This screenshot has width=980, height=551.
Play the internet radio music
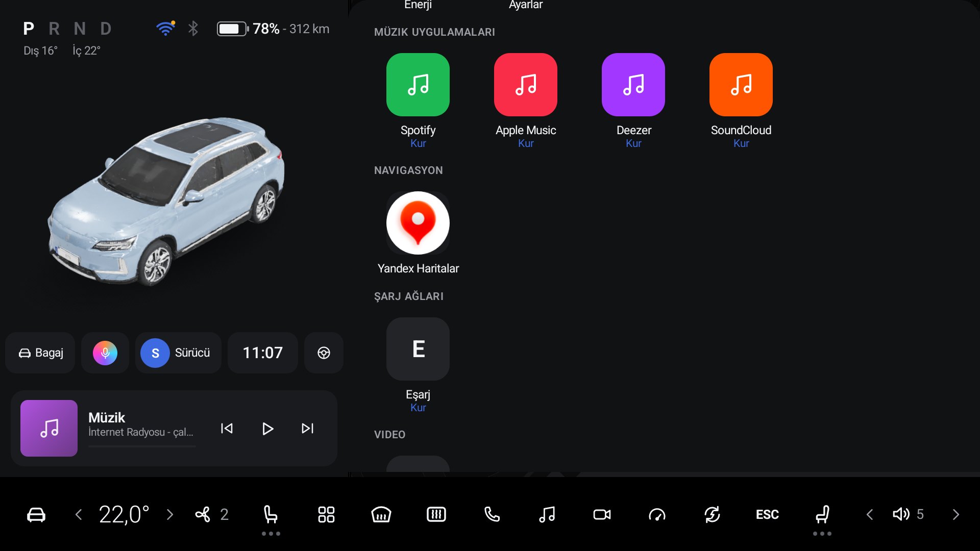click(x=267, y=428)
